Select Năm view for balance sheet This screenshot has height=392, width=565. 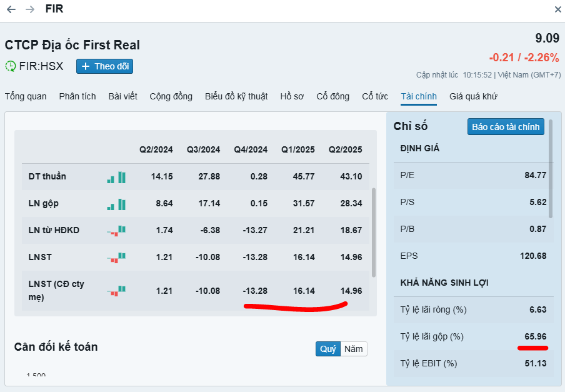click(354, 349)
